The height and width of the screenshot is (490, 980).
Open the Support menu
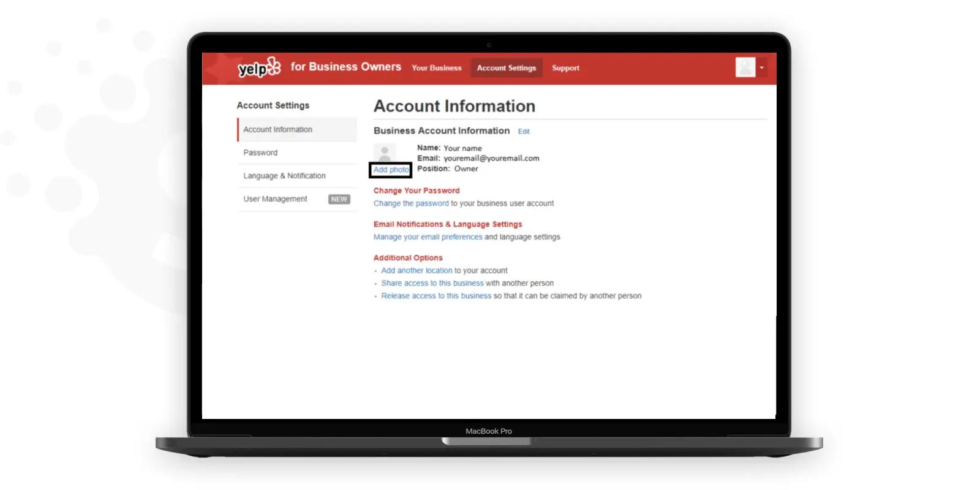pyautogui.click(x=565, y=68)
